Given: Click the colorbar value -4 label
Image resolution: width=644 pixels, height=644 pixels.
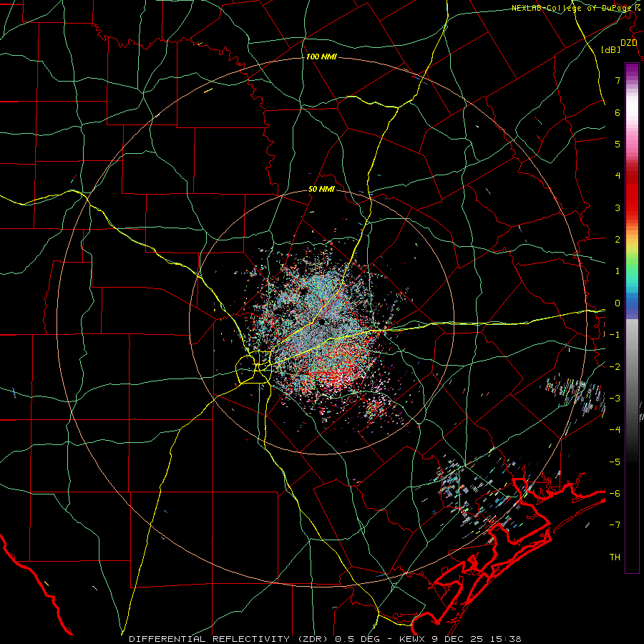Looking at the screenshot, I should 615,430.
